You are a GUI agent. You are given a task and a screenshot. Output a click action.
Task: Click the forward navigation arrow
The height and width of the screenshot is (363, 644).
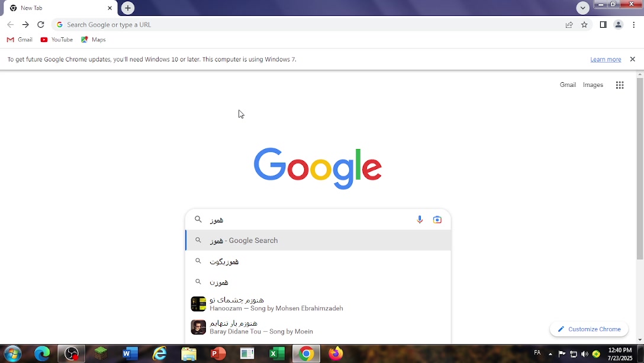click(25, 25)
